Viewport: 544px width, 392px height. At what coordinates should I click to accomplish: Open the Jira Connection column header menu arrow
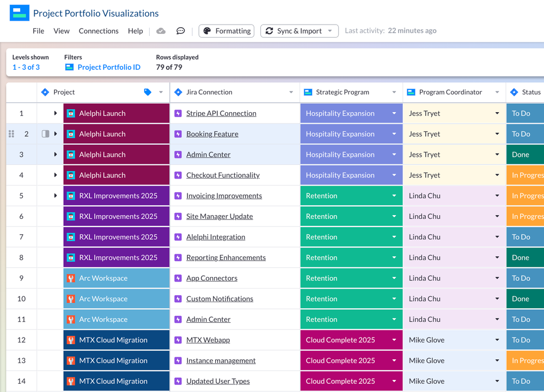pyautogui.click(x=291, y=92)
